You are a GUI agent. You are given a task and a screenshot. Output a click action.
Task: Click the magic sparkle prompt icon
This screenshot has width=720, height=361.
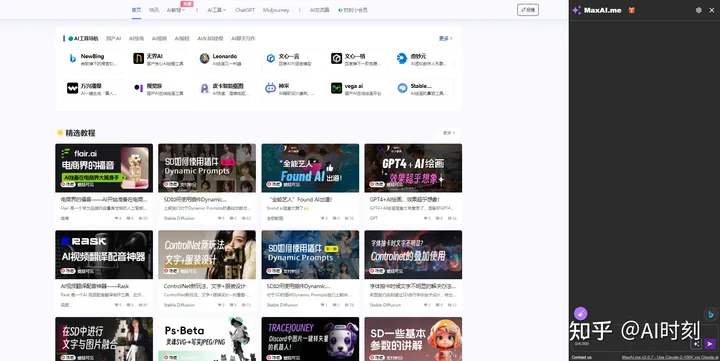[x=696, y=344]
